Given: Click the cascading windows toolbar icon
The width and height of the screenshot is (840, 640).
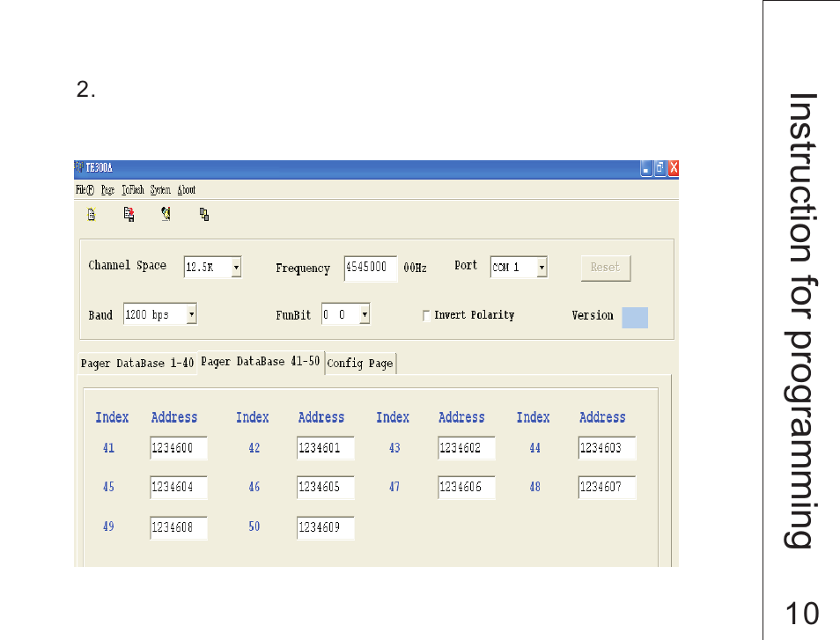Looking at the screenshot, I should click(x=204, y=215).
